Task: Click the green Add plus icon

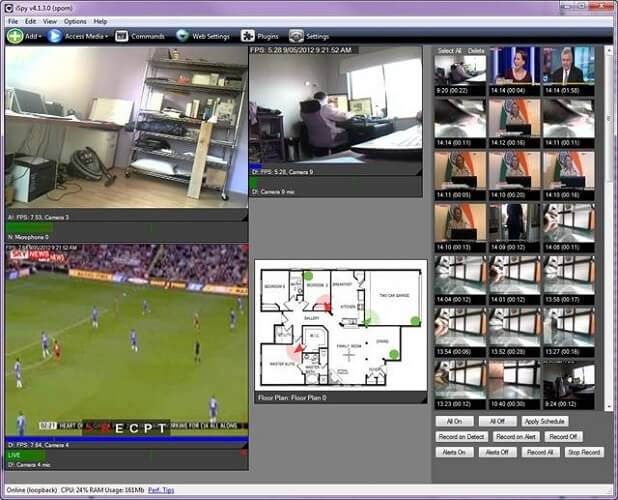Action: pyautogui.click(x=15, y=36)
